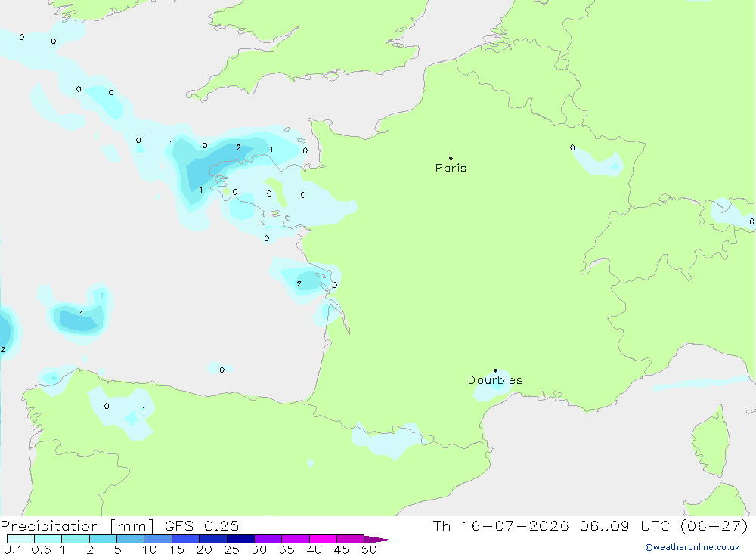Pick the 10–15 mm blue legend swatch
The width and height of the screenshot is (756, 554).
click(x=158, y=539)
